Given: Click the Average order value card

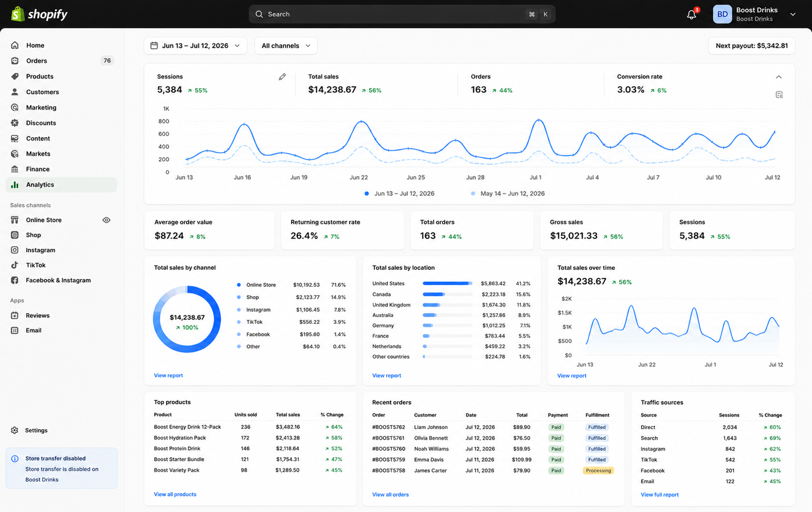Looking at the screenshot, I should (209, 230).
